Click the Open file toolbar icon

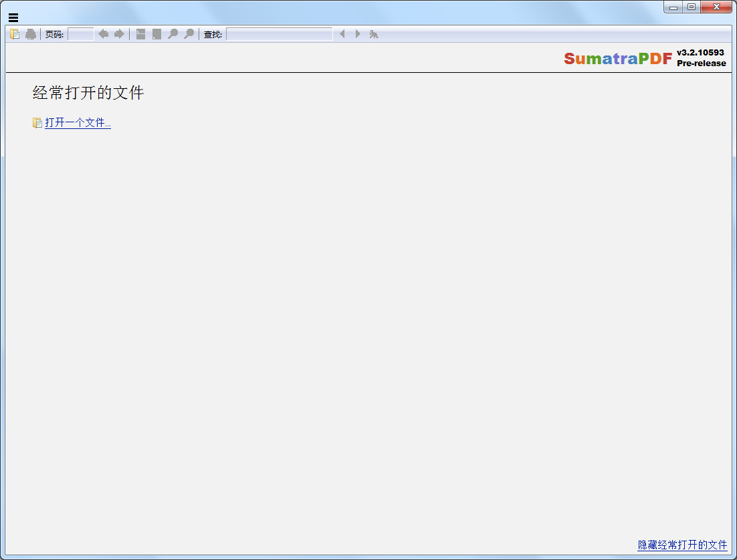15,34
